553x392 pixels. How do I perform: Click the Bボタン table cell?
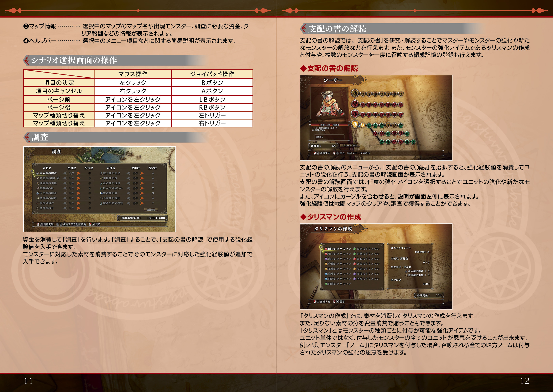[x=212, y=83]
